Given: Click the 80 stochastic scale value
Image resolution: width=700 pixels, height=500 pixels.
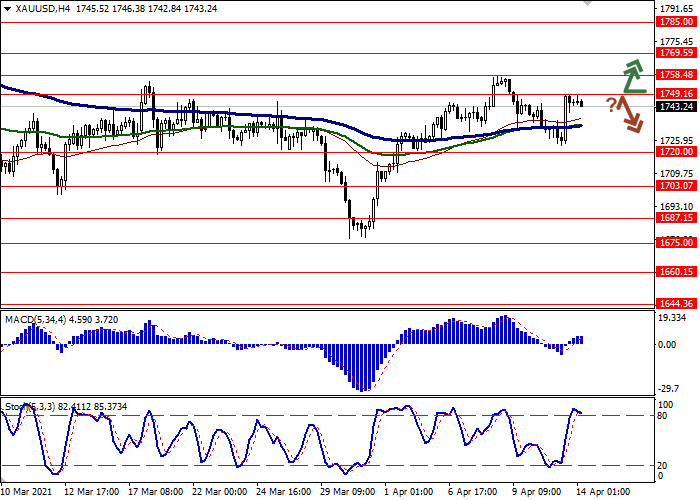Looking at the screenshot, I should (663, 416).
